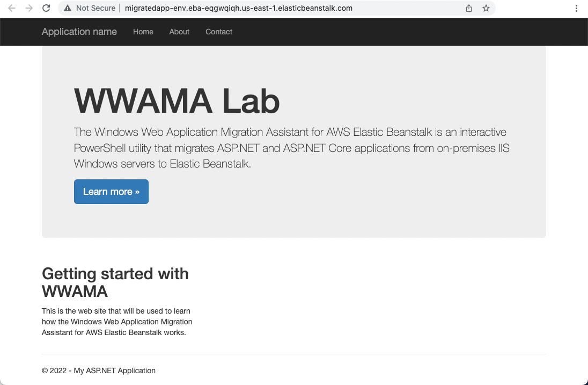Open the share icon in the address bar
Viewport: 588px width, 385px height.
(469, 8)
